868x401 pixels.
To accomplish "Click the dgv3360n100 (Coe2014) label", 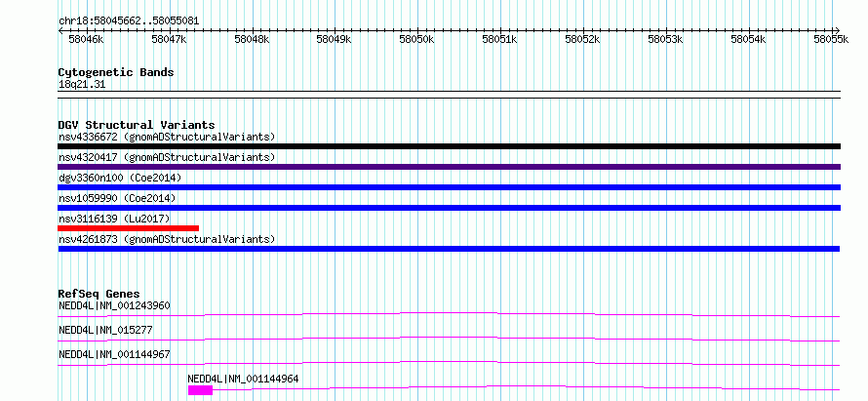I will pyautogui.click(x=120, y=178).
